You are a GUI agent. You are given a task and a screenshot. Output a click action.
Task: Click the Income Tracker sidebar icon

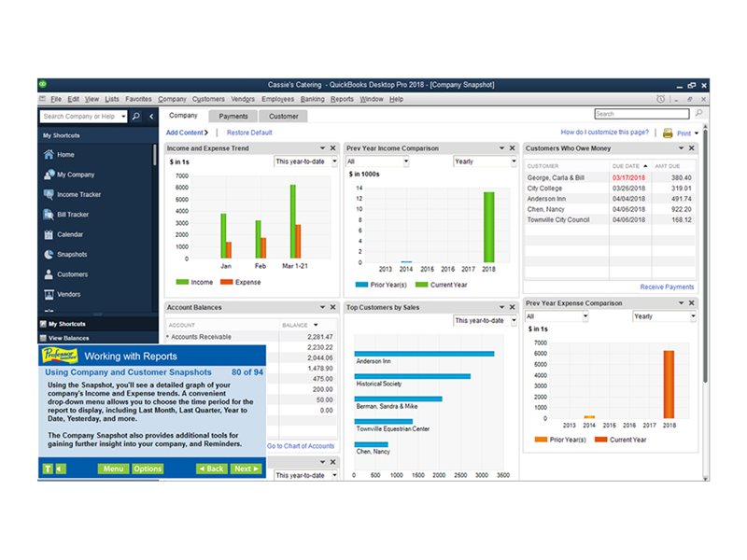[49, 194]
